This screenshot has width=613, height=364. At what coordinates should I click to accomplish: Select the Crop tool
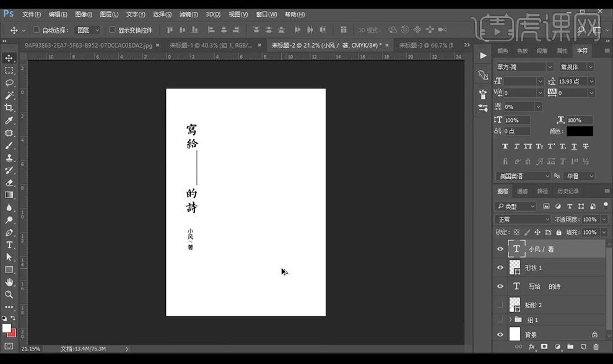(9, 108)
